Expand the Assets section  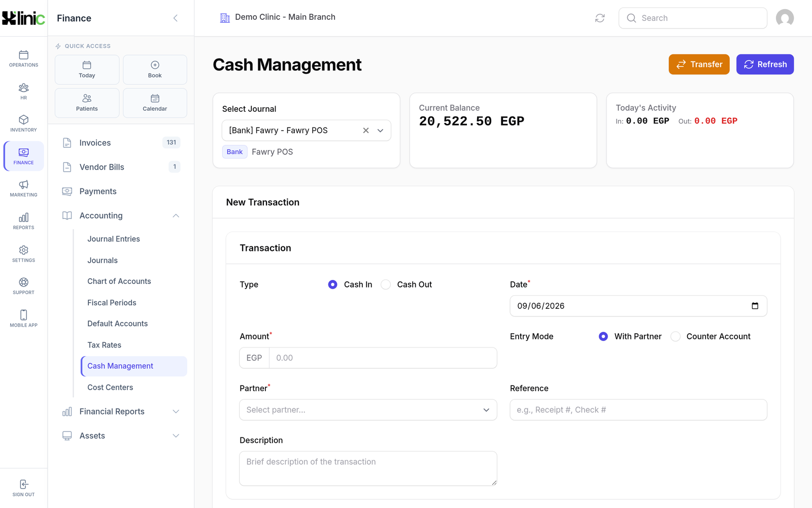click(176, 436)
